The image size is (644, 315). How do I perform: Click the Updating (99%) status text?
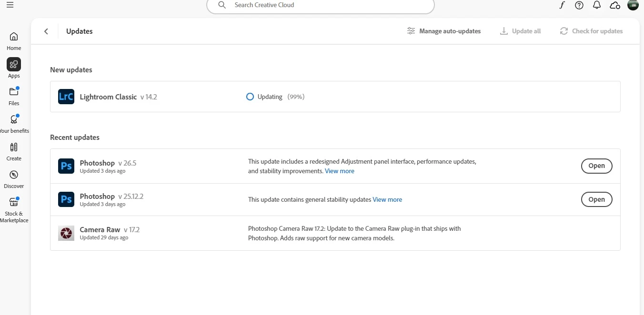tap(281, 97)
